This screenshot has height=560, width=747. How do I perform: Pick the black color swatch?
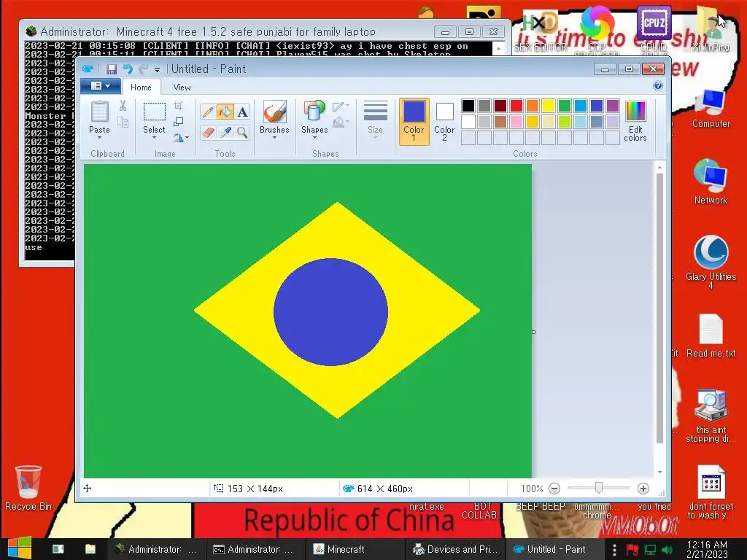468,105
